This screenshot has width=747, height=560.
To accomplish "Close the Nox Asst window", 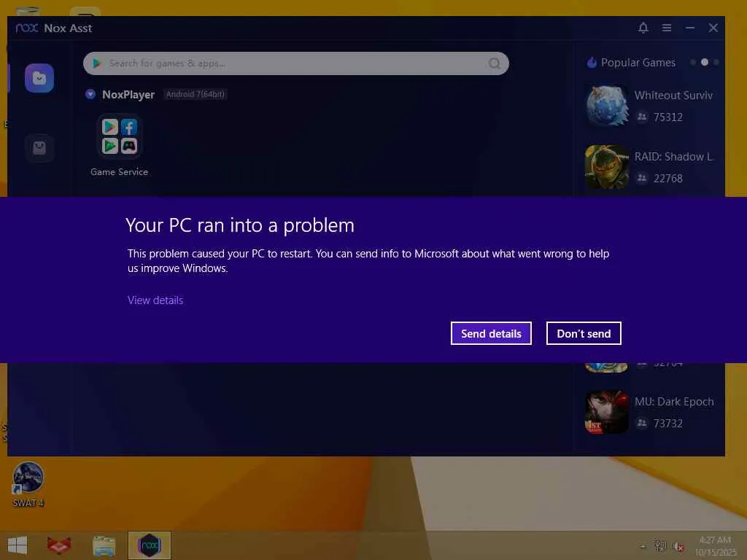I will (713, 28).
